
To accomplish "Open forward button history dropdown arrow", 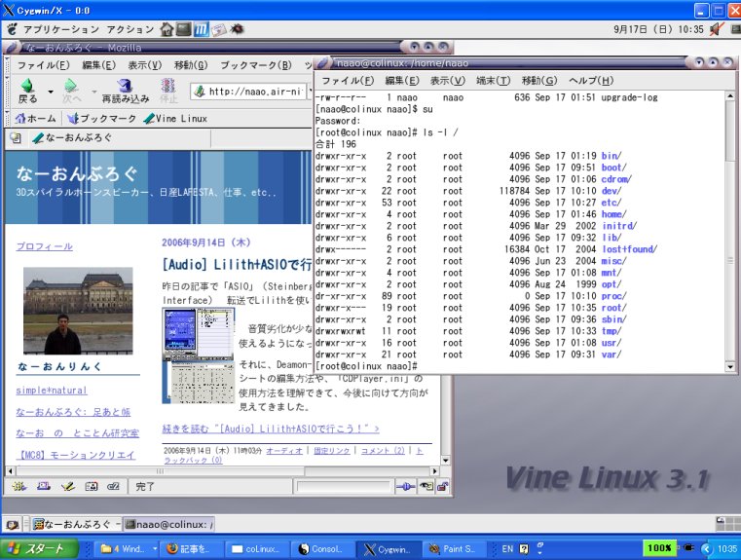I will click(x=94, y=92).
